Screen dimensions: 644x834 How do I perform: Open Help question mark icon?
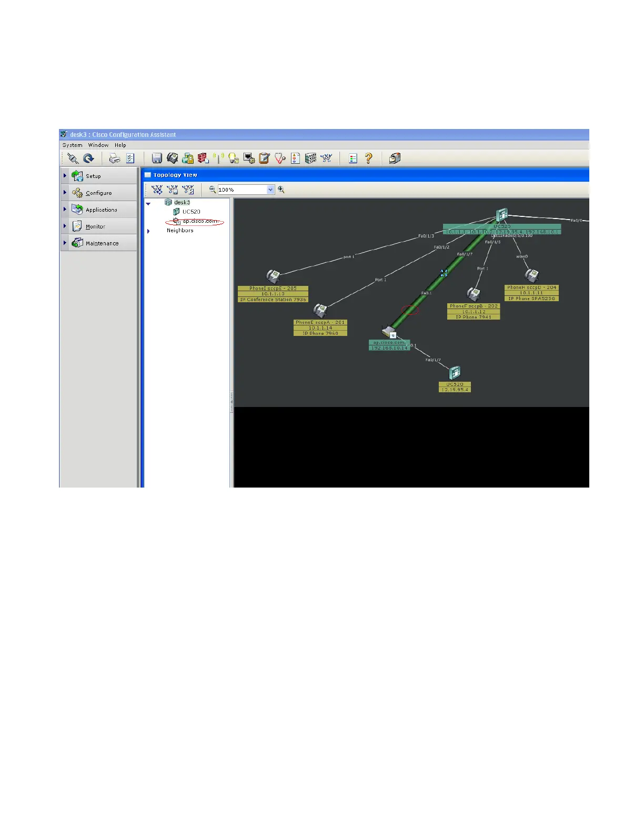click(369, 158)
